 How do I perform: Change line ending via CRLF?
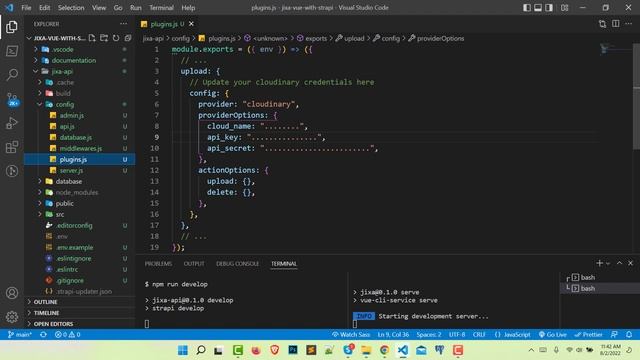(x=479, y=334)
